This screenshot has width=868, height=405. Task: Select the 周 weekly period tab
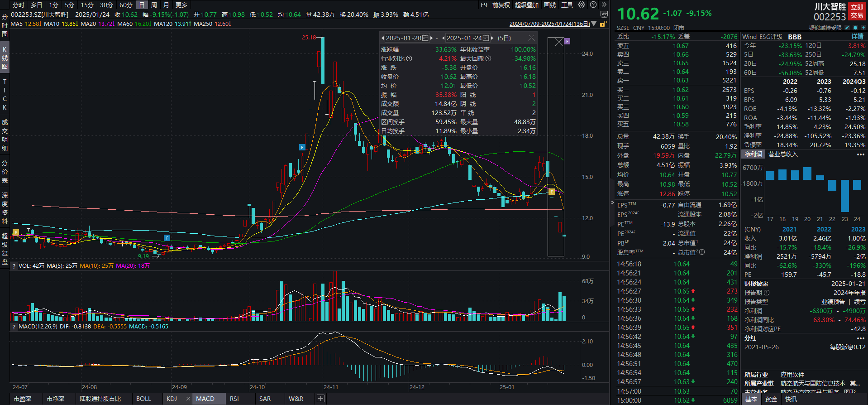pos(154,5)
